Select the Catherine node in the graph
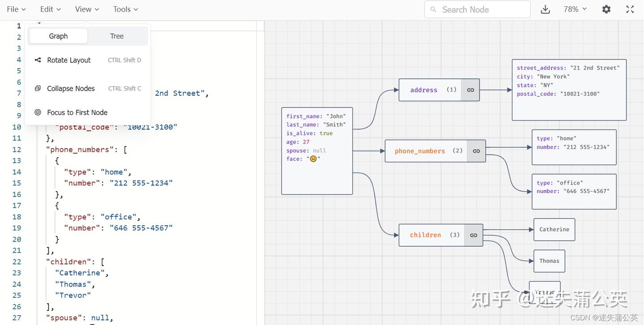The image size is (644, 325). (x=554, y=230)
